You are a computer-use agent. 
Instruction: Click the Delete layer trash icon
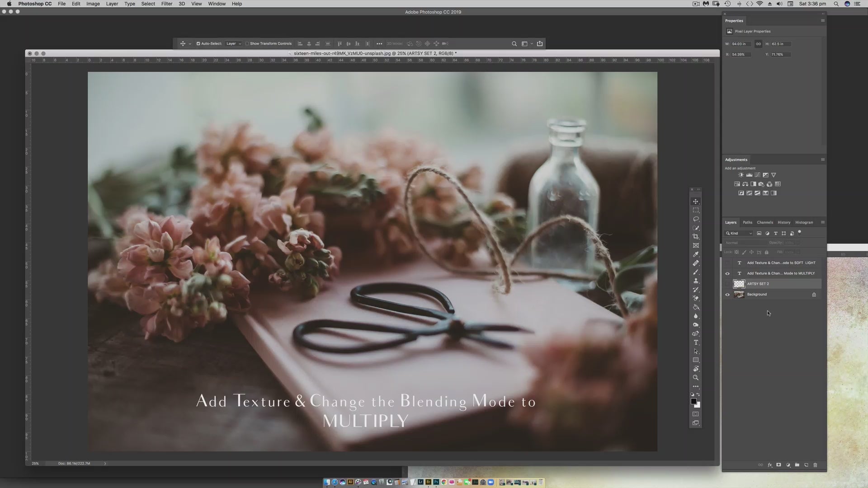coord(815,465)
